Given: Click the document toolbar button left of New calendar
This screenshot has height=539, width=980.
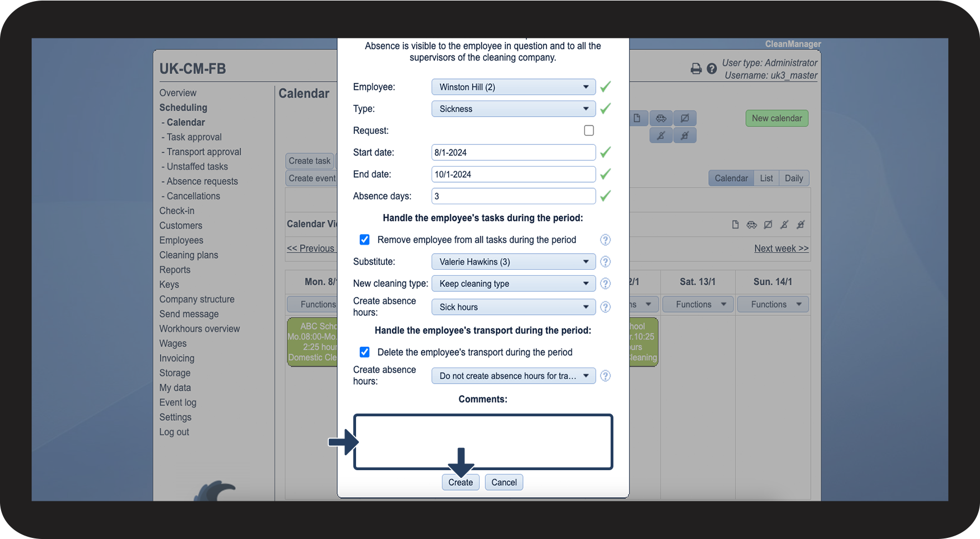Looking at the screenshot, I should tap(637, 118).
